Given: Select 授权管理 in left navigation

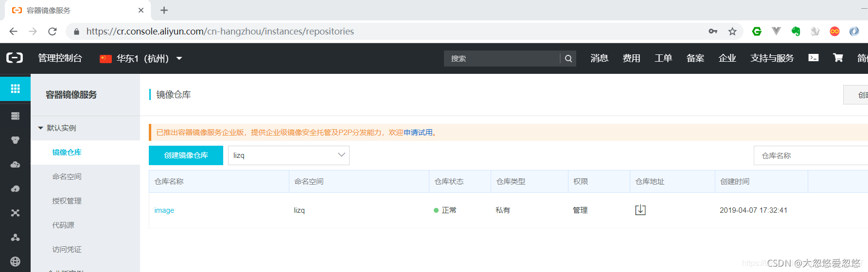Looking at the screenshot, I should pos(67,201).
